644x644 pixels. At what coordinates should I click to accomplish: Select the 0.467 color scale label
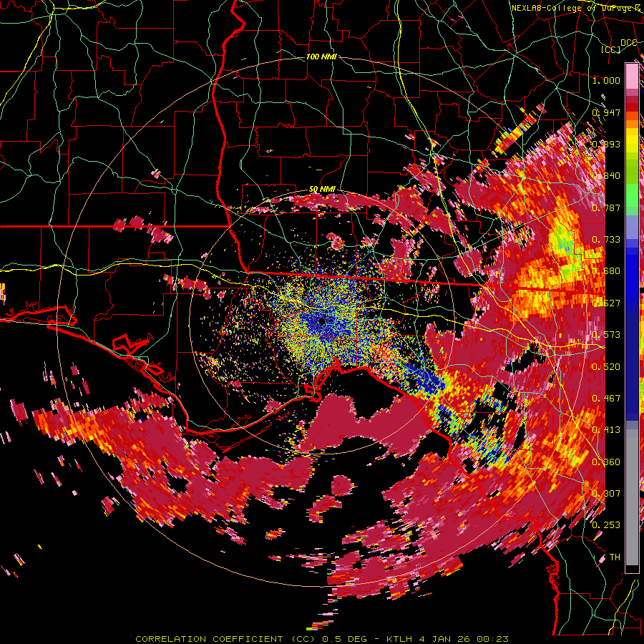click(x=606, y=399)
